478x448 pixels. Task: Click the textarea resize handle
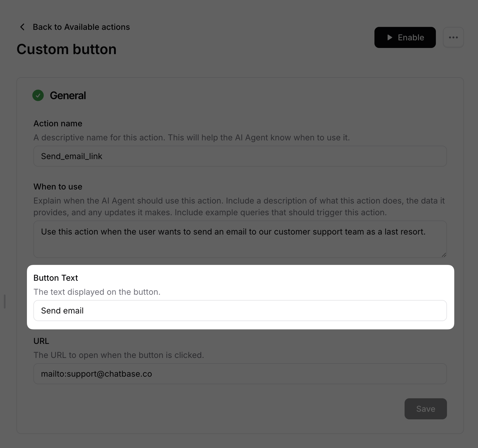443,254
